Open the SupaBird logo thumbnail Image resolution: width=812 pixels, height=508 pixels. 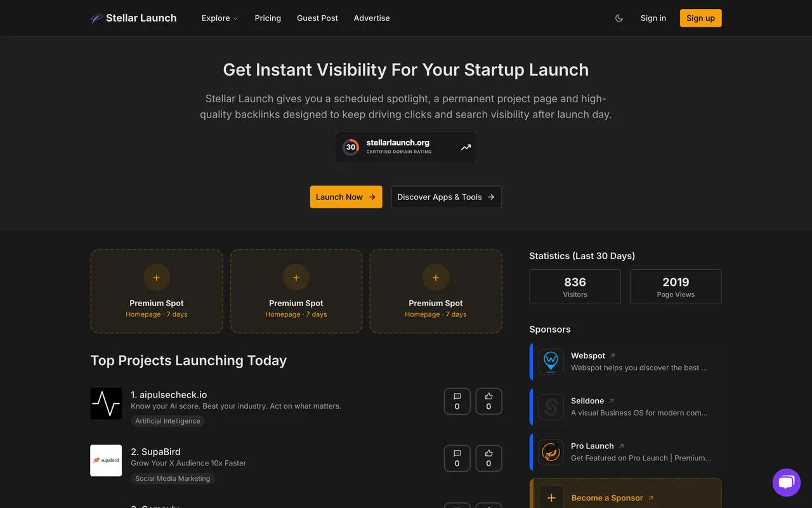(106, 461)
